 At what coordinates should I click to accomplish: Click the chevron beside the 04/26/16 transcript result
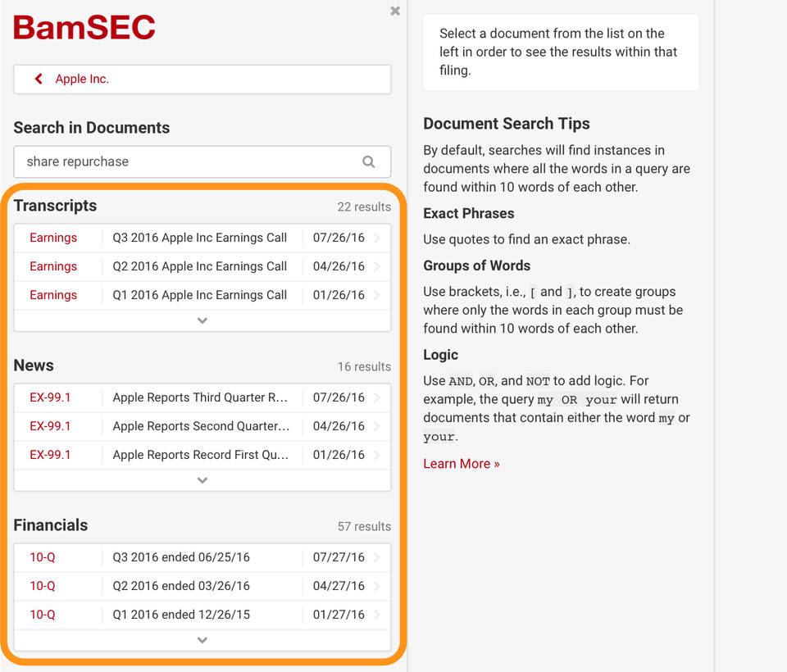[x=380, y=266]
